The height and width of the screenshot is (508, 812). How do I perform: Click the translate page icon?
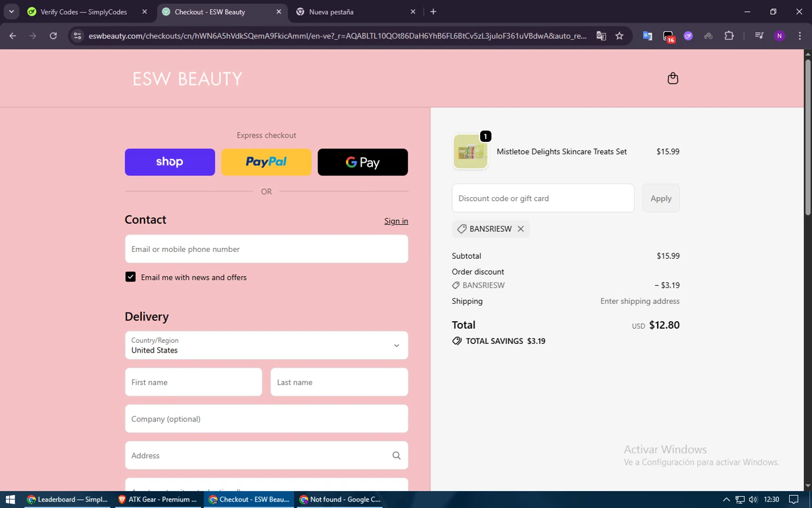(601, 36)
